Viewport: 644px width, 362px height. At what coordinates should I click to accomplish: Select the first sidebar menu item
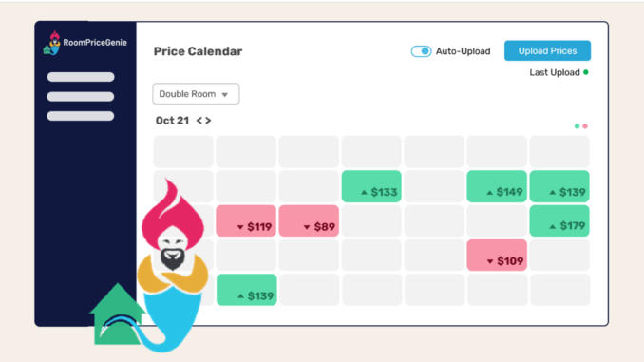click(x=81, y=77)
